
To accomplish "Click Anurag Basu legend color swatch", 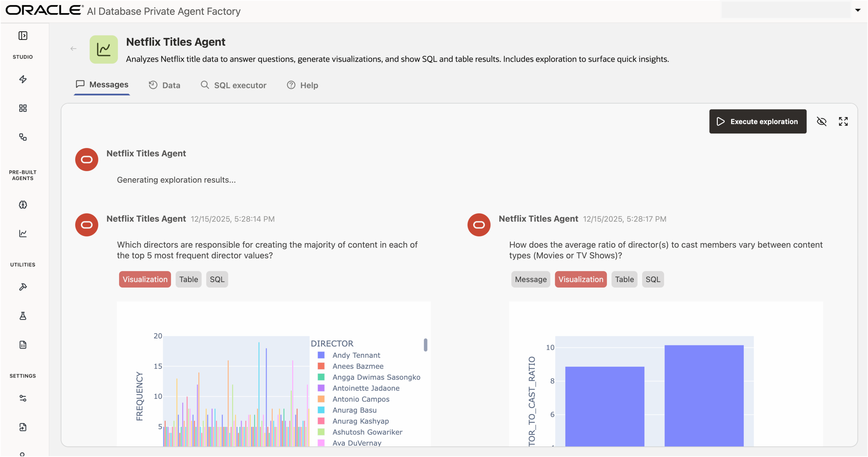I will pyautogui.click(x=321, y=410).
